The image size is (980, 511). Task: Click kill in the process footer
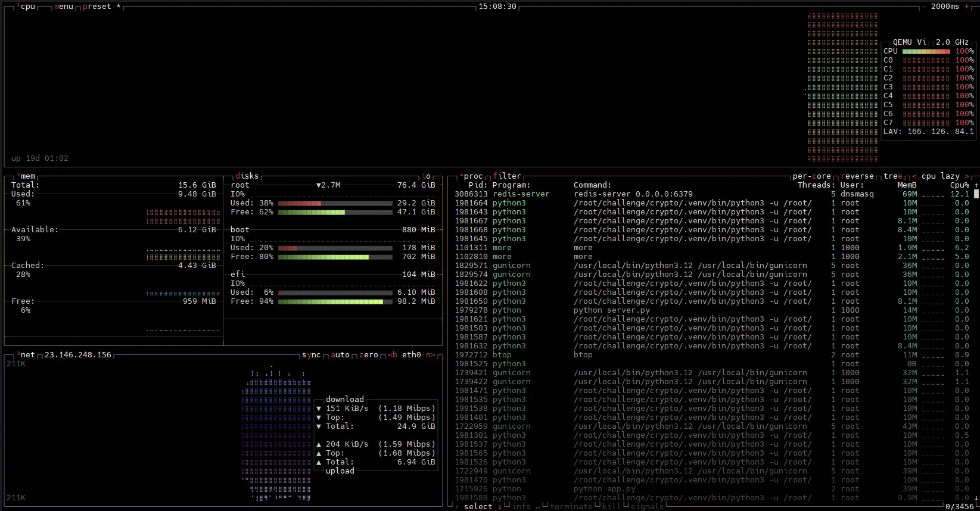point(611,507)
